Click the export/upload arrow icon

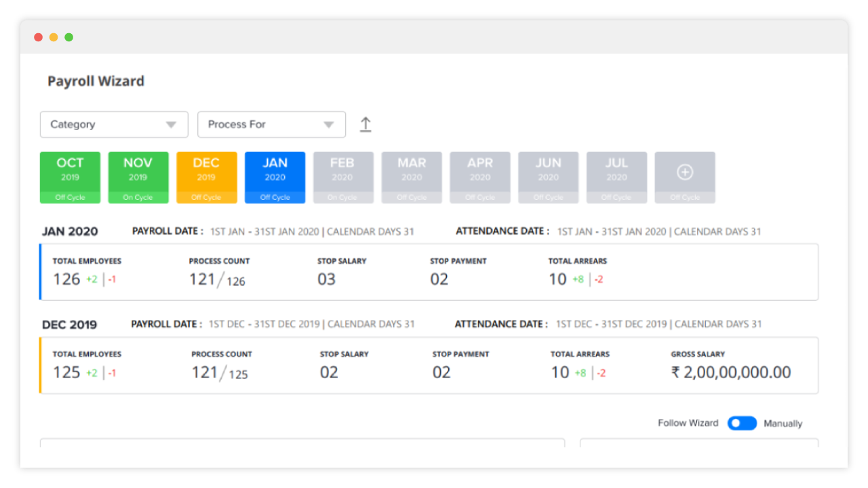click(366, 124)
